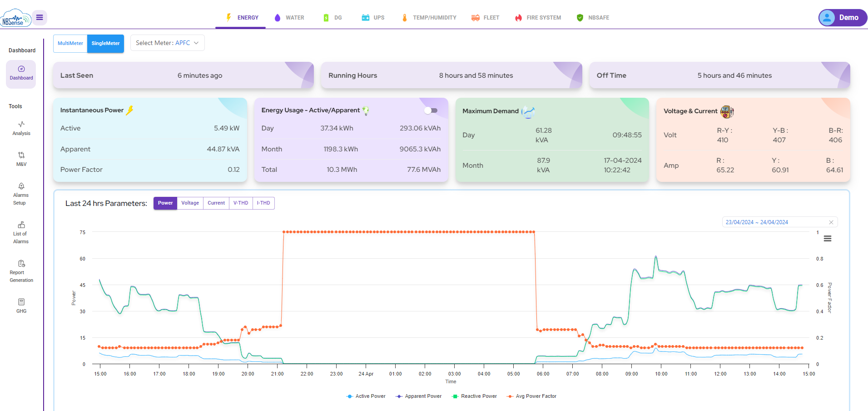Select the I-THD parameter button
Image resolution: width=868 pixels, height=411 pixels.
coord(263,203)
